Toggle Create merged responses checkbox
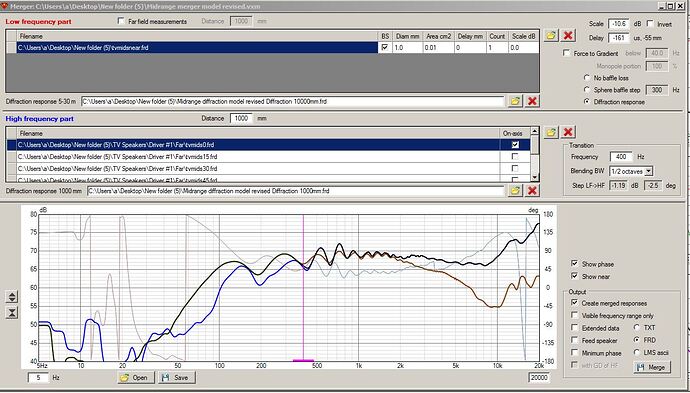 tap(574, 303)
